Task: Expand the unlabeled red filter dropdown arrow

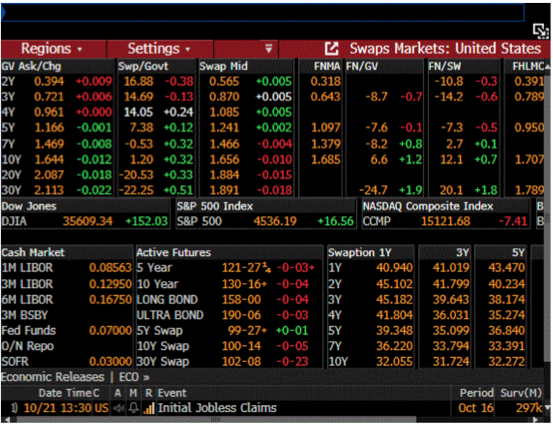Action: tap(268, 49)
